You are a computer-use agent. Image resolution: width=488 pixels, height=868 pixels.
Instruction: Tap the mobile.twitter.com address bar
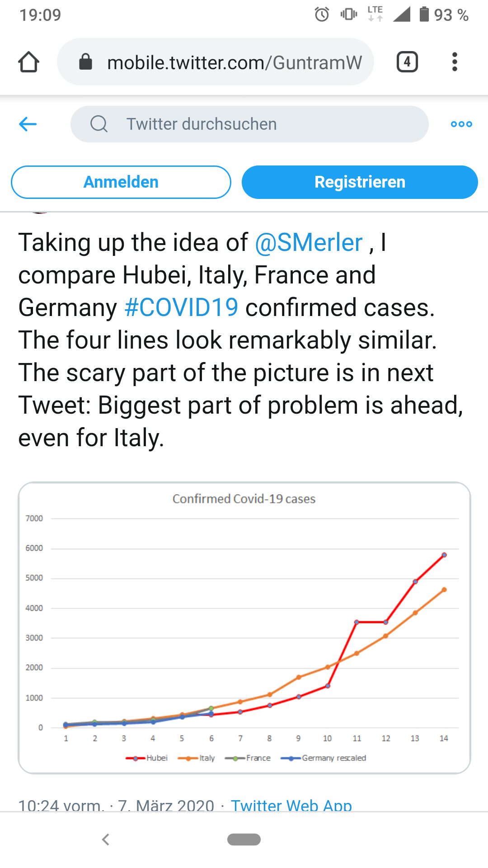click(x=234, y=62)
